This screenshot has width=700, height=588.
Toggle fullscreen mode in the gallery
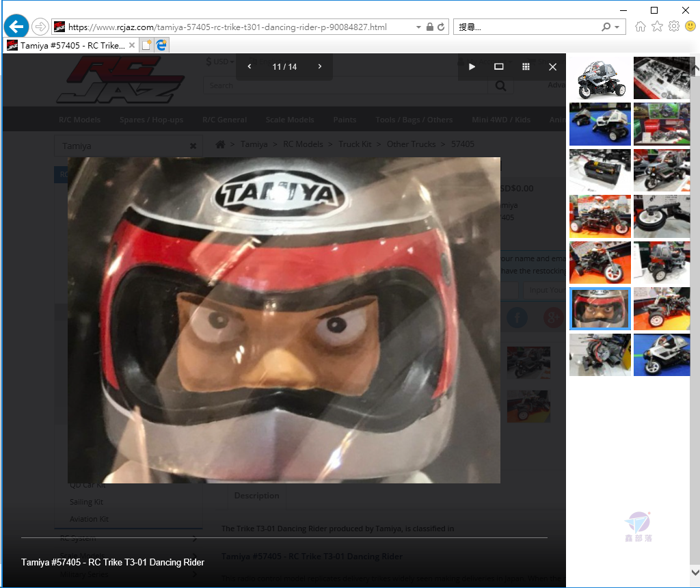click(x=498, y=66)
